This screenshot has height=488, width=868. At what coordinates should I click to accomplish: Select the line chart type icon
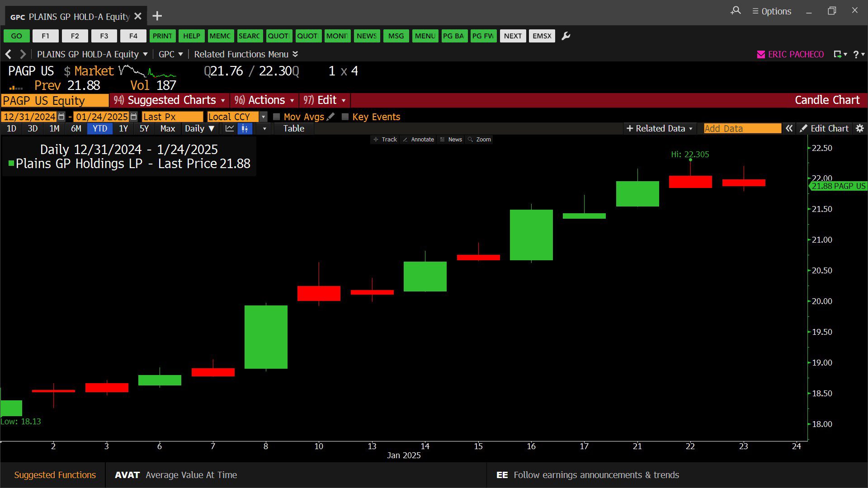click(230, 129)
